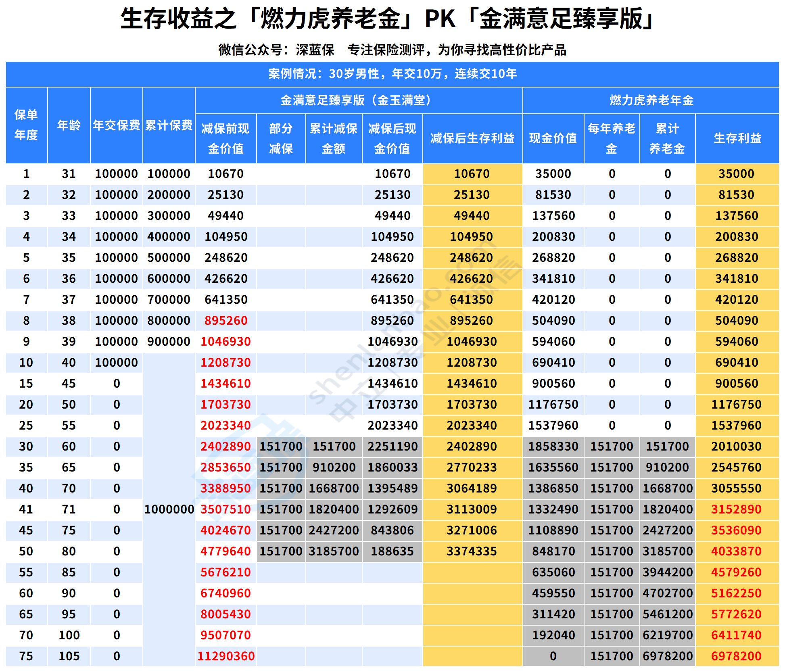This screenshot has height=672, width=785.
Task: Select the header '部分减保'
Action: click(281, 138)
